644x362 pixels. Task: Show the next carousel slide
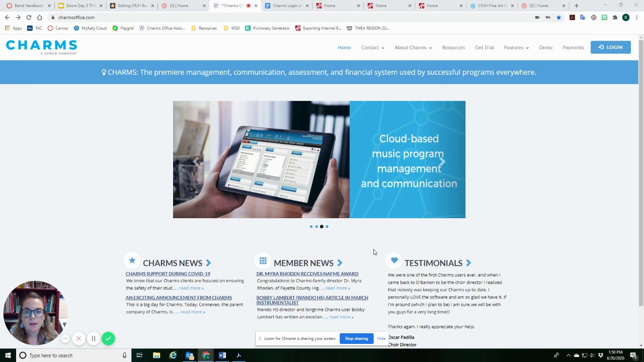(x=442, y=161)
